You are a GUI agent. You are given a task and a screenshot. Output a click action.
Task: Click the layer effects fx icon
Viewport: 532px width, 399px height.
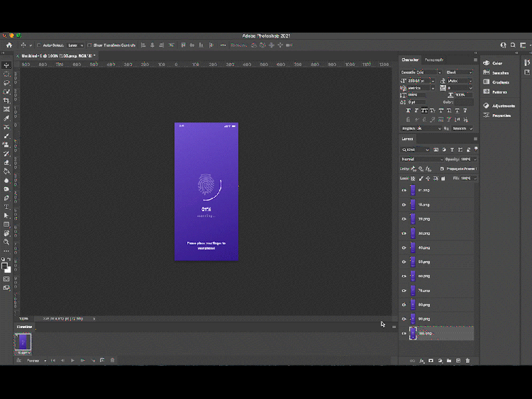422,361
